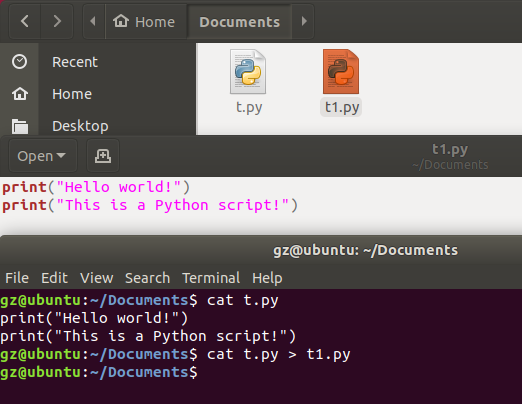Screen dimensions: 522x404
Task: Open the terminal Help menu
Action: (267, 278)
